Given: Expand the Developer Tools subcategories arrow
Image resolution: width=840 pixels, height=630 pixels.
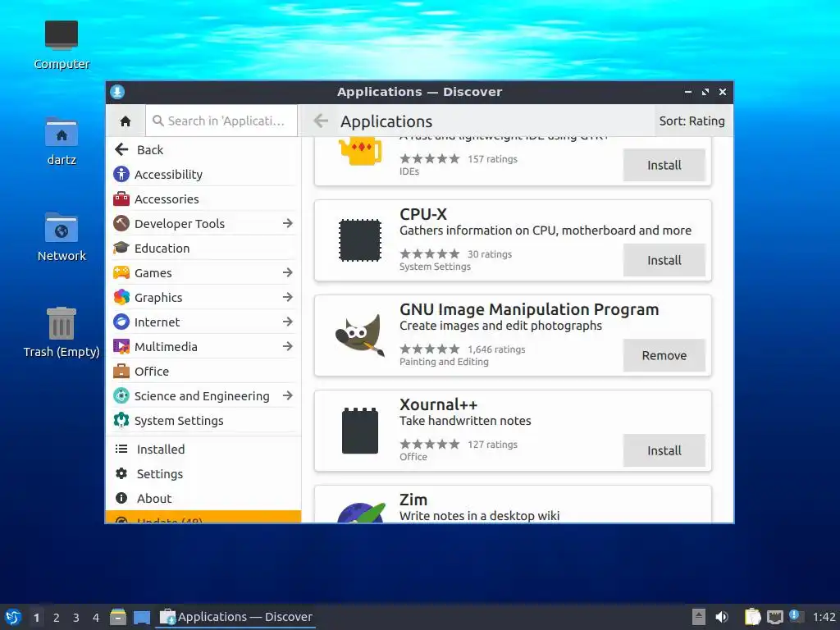Looking at the screenshot, I should [x=288, y=223].
